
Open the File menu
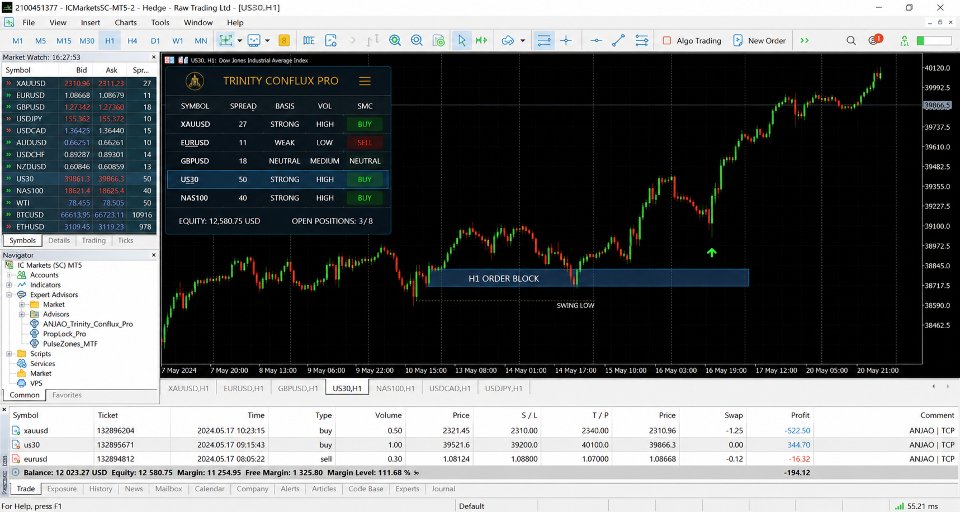tap(29, 23)
